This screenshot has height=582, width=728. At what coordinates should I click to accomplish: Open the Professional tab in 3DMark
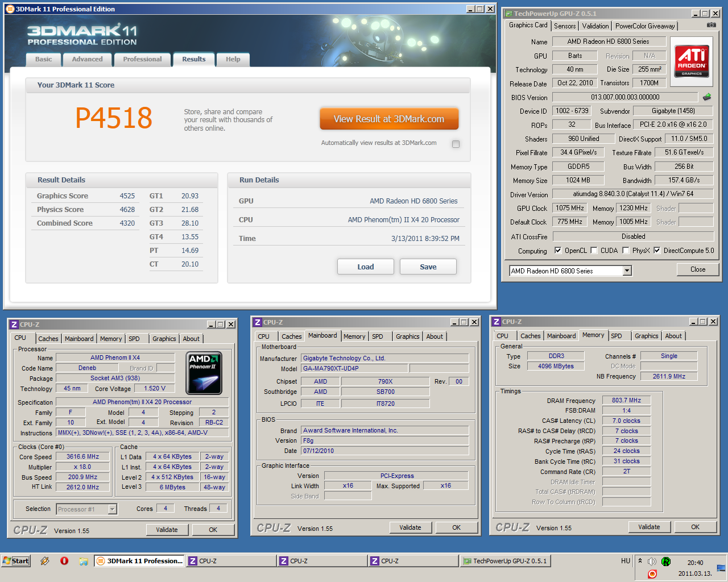point(142,59)
